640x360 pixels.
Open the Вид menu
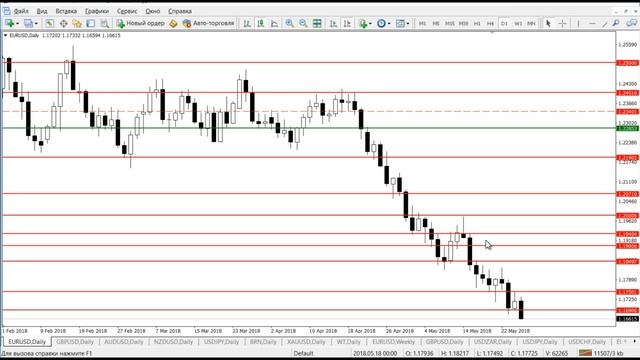point(42,11)
